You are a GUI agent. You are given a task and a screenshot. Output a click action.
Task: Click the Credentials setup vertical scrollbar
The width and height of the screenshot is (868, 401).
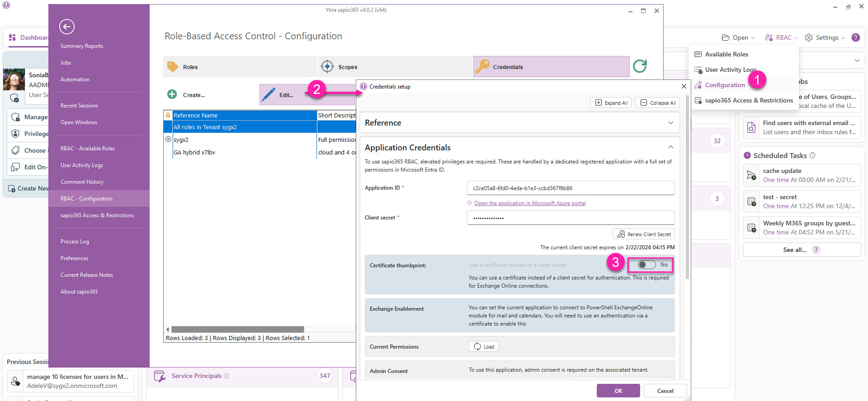(687, 187)
